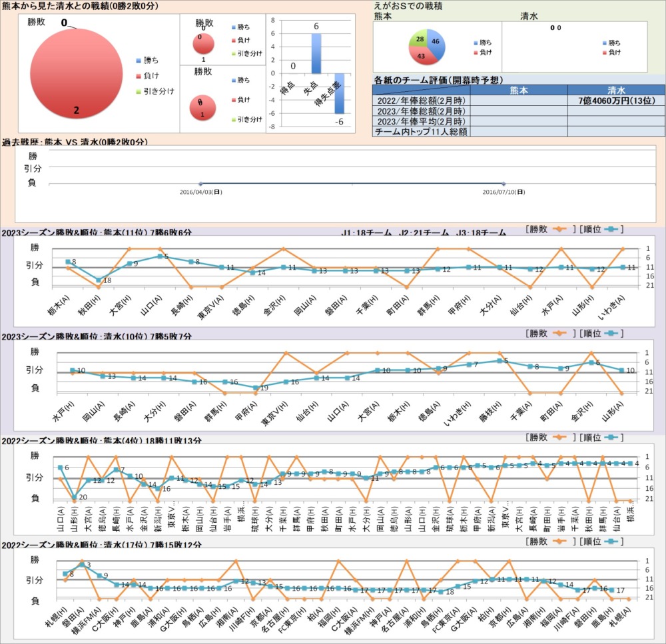
Task: Click rank 5 marker at 山口(A) in 2023 熊本 chart
Action: click(x=160, y=256)
